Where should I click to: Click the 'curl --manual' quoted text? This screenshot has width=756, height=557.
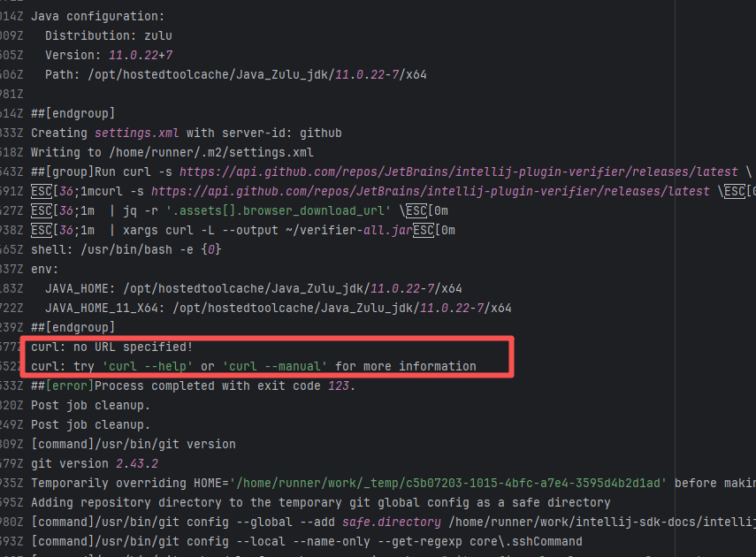pos(275,366)
